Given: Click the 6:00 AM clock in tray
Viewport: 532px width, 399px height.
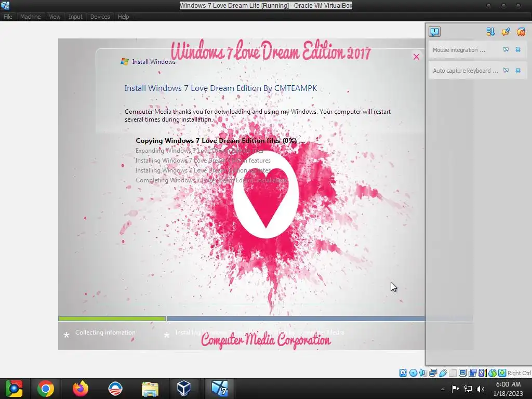Looking at the screenshot, I should pos(508,384).
